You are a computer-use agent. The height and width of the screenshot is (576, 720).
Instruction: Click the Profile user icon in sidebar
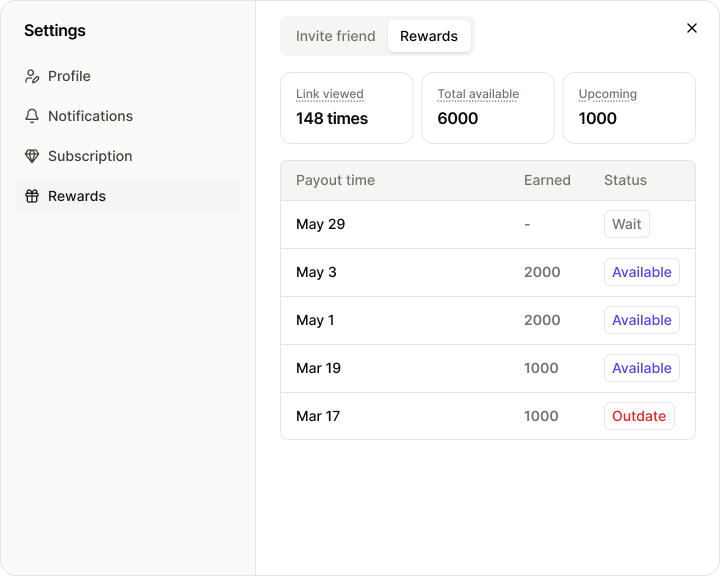[32, 76]
